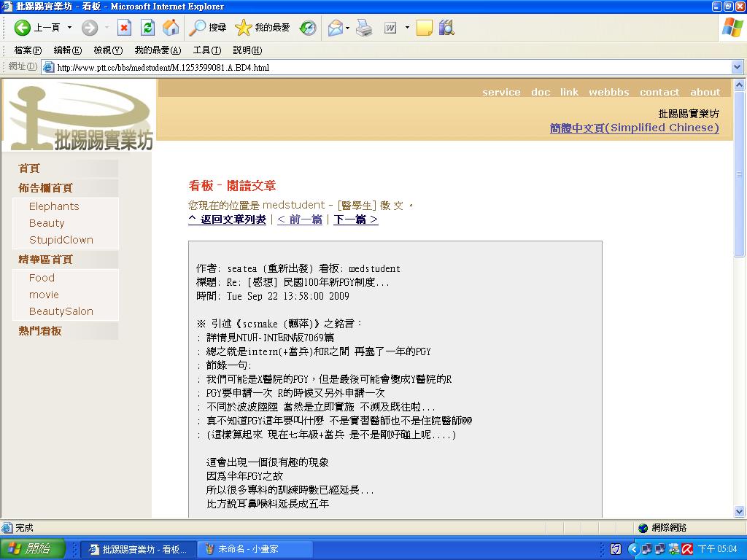Go to the Home page icon
The width and height of the screenshot is (747, 560).
pyautogui.click(x=171, y=28)
